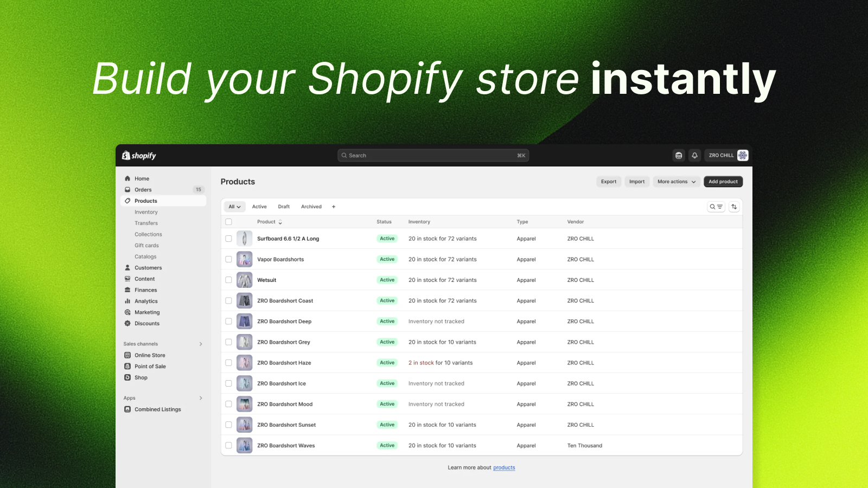
Task: Click the Home house icon in sidebar
Action: point(127,178)
